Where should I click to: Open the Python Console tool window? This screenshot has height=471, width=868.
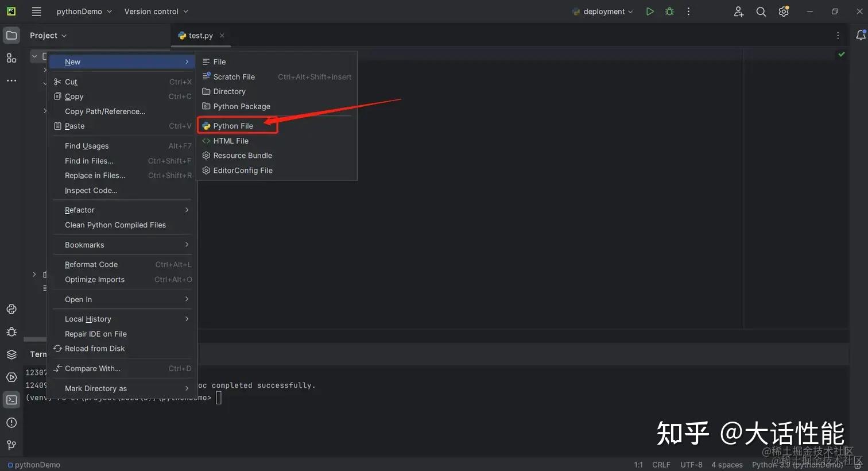tap(11, 309)
